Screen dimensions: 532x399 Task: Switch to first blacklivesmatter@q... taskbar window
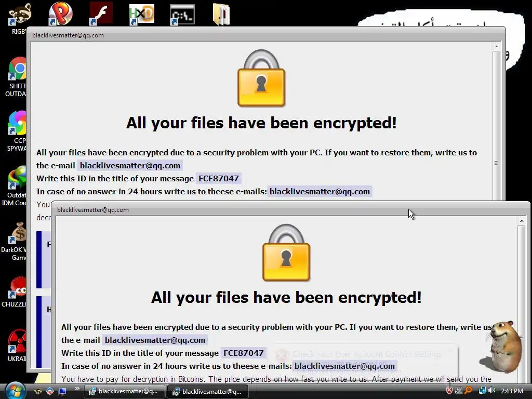point(125,391)
